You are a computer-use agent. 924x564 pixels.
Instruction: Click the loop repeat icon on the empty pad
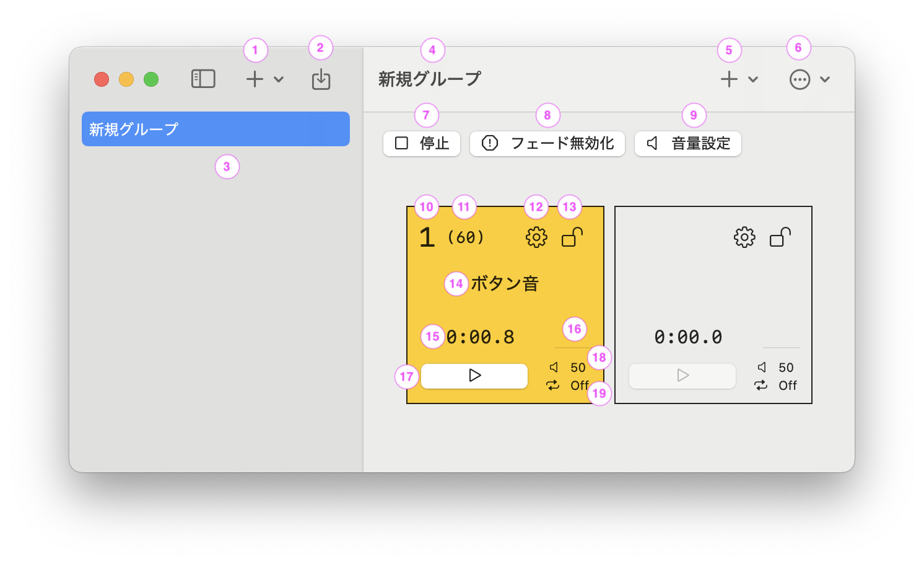coord(761,386)
